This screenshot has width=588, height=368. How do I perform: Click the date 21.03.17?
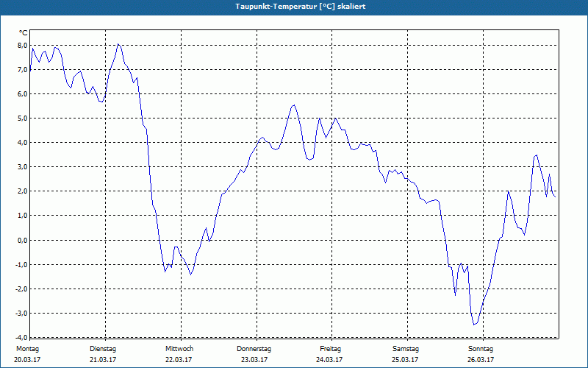tap(103, 360)
